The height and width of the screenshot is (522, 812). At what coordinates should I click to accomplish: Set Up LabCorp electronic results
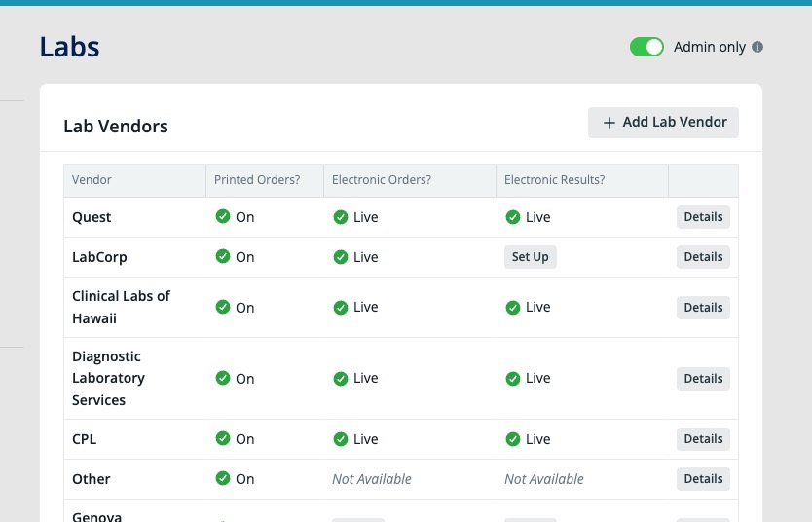coord(531,257)
